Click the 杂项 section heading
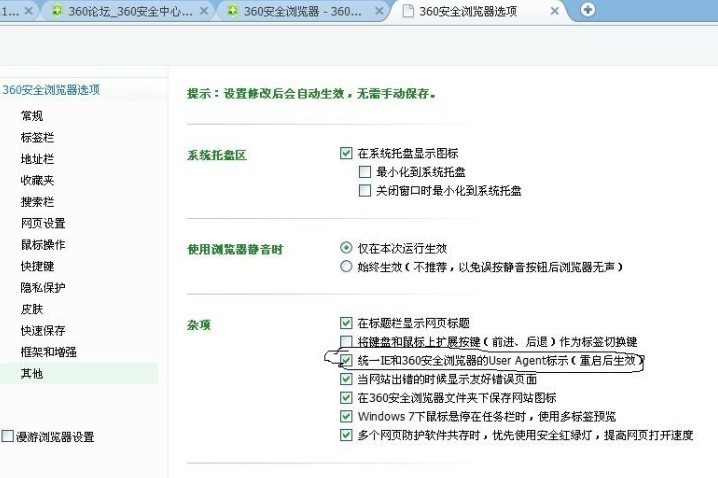 click(199, 325)
